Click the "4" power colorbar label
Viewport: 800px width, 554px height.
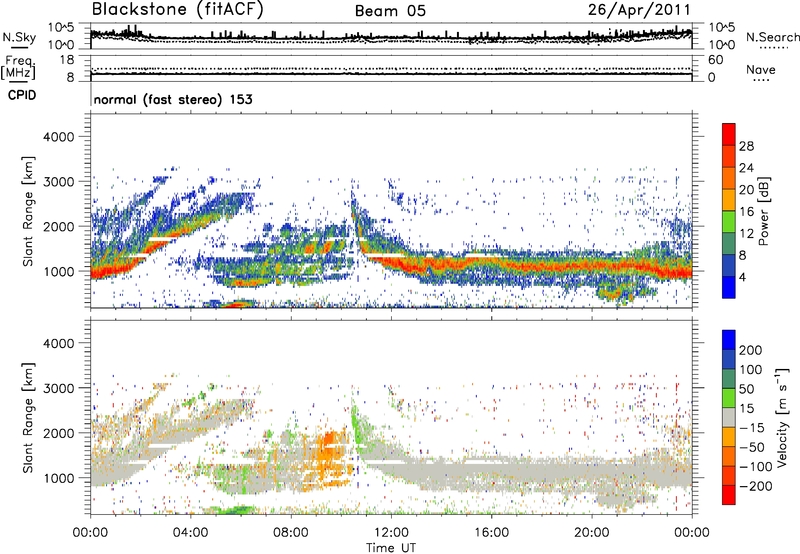click(x=742, y=277)
